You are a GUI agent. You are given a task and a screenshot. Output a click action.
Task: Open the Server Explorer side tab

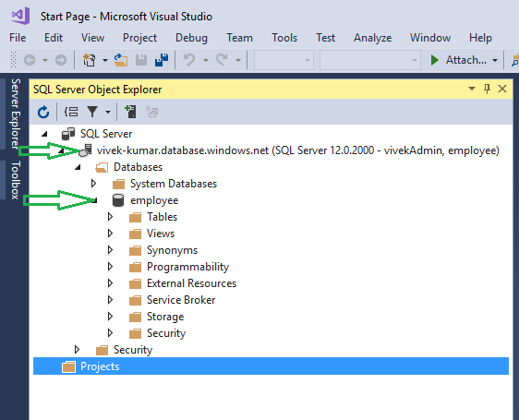coord(15,114)
